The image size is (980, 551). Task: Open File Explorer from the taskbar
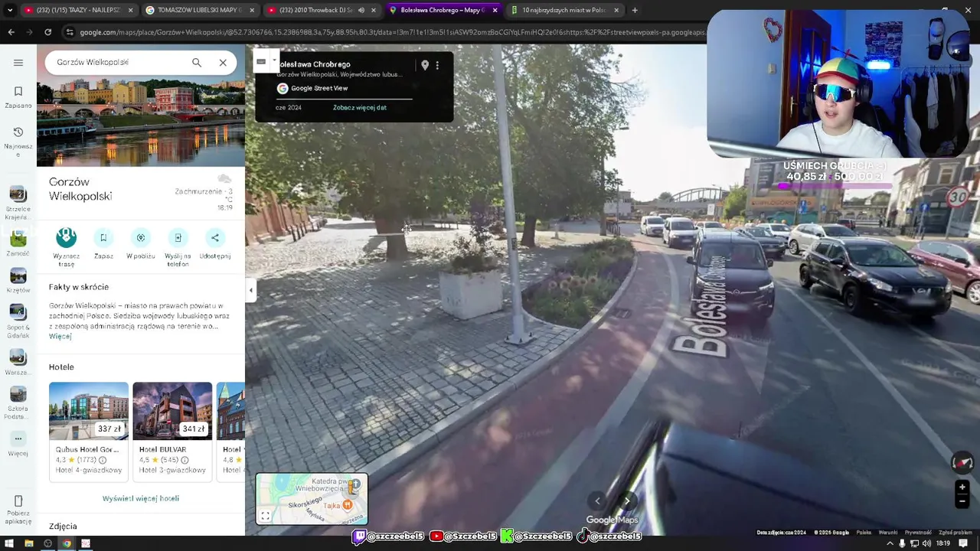pos(28,543)
